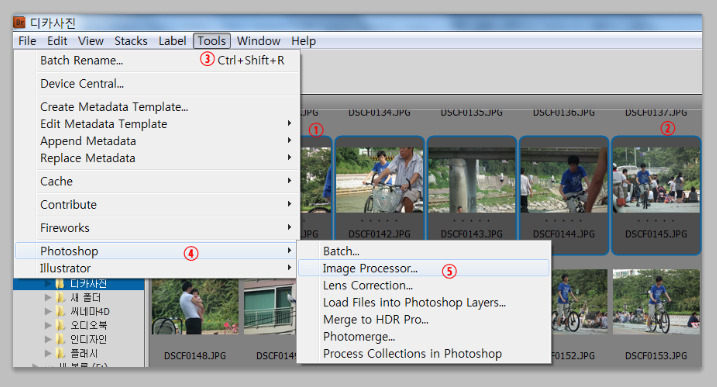
Task: Expand Replace Metadata submenu
Action: (x=157, y=158)
